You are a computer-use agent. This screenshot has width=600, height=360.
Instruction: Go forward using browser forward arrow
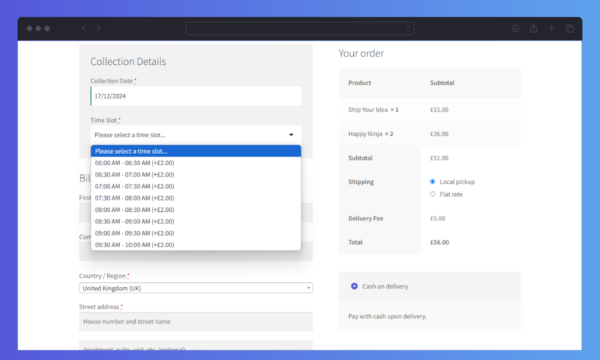coord(98,28)
